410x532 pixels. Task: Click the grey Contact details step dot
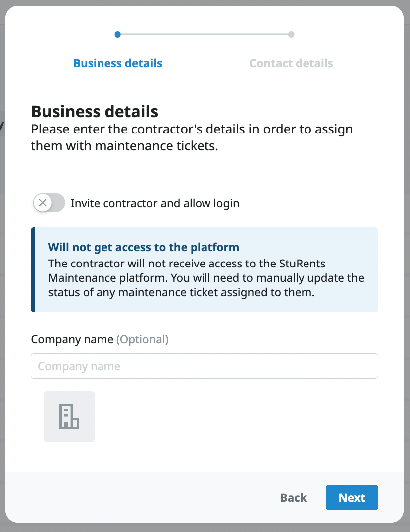pos(291,35)
